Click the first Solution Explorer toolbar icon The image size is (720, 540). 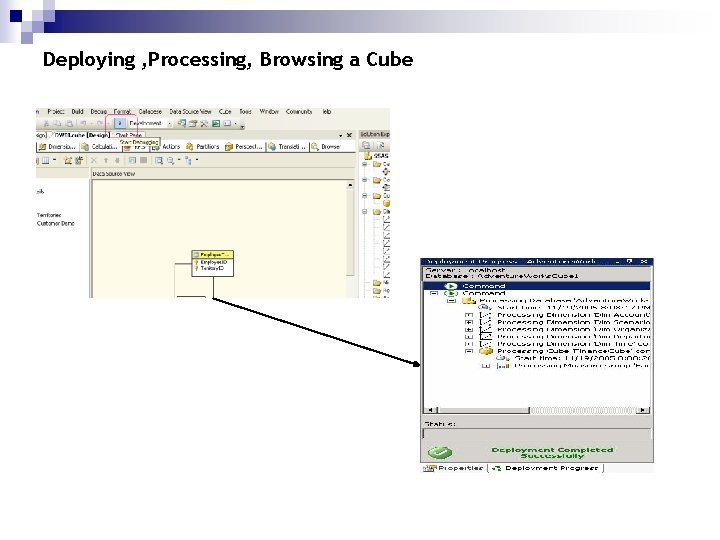tap(366, 145)
